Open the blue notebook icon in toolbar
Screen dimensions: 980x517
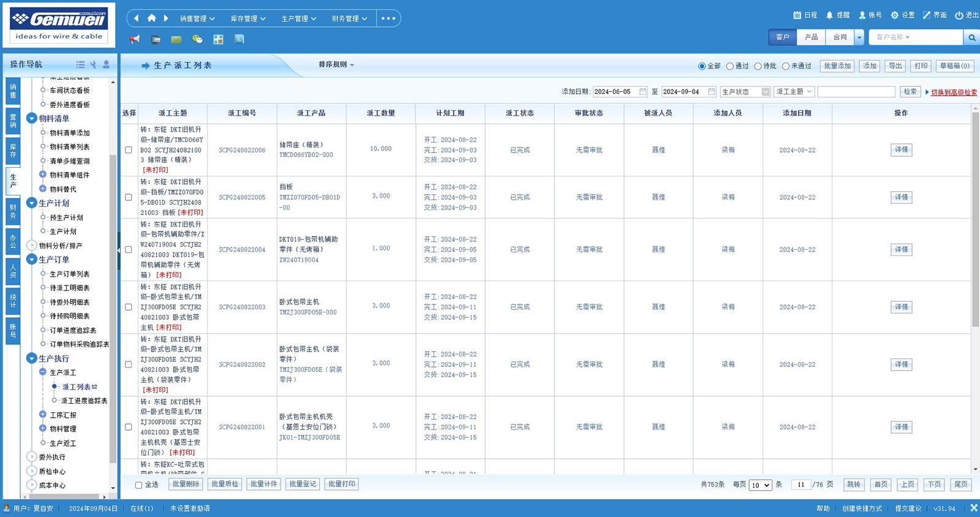(239, 39)
